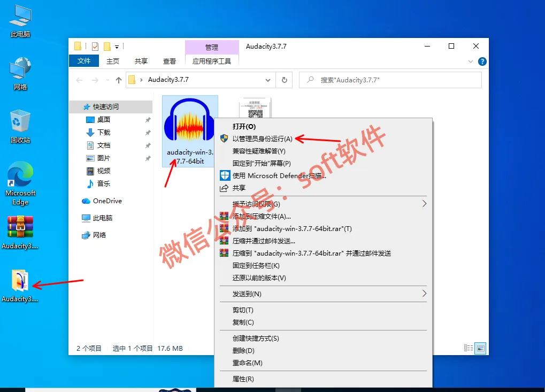Refresh the Audacity3.7.7 folder
This screenshot has height=392, width=545.
[285, 80]
